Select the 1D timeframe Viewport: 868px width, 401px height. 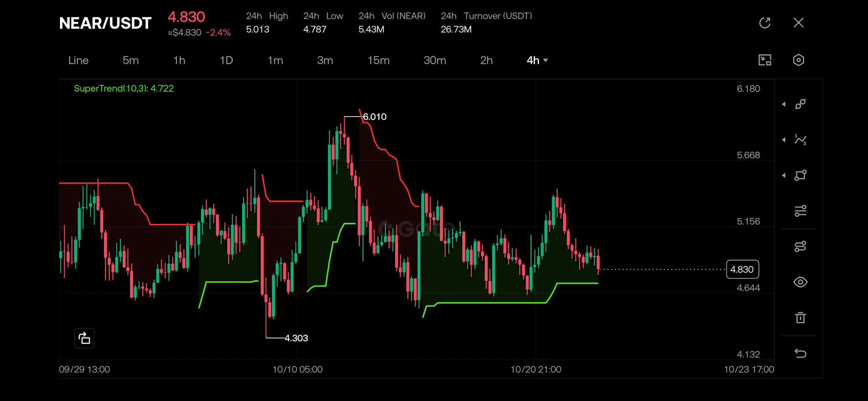[x=226, y=60]
